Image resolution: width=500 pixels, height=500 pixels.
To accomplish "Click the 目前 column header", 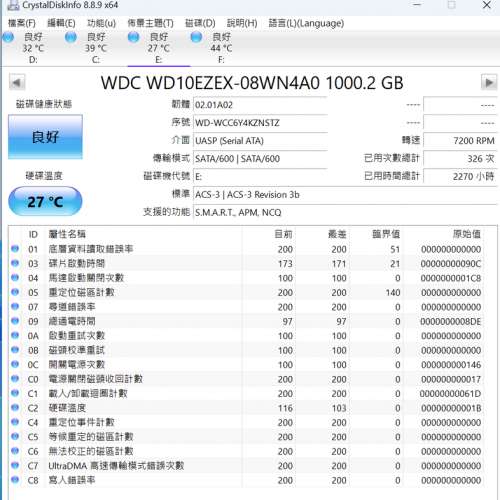I will [x=283, y=234].
